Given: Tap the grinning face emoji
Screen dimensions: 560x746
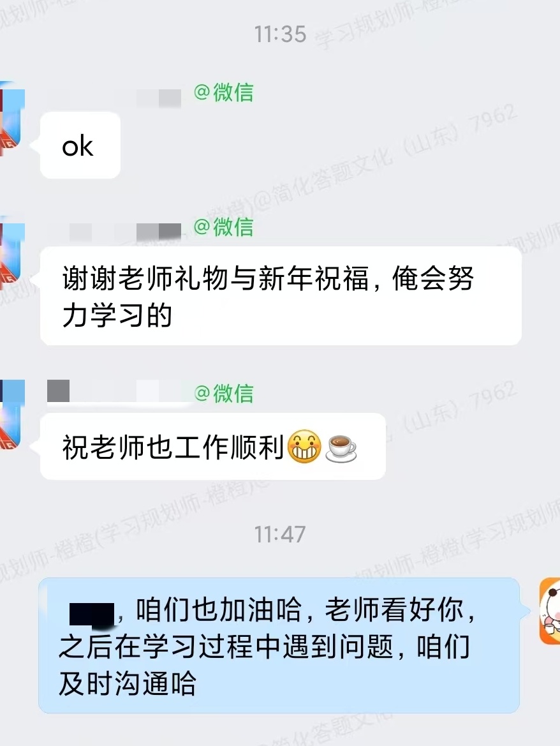Looking at the screenshot, I should pyautogui.click(x=305, y=446).
